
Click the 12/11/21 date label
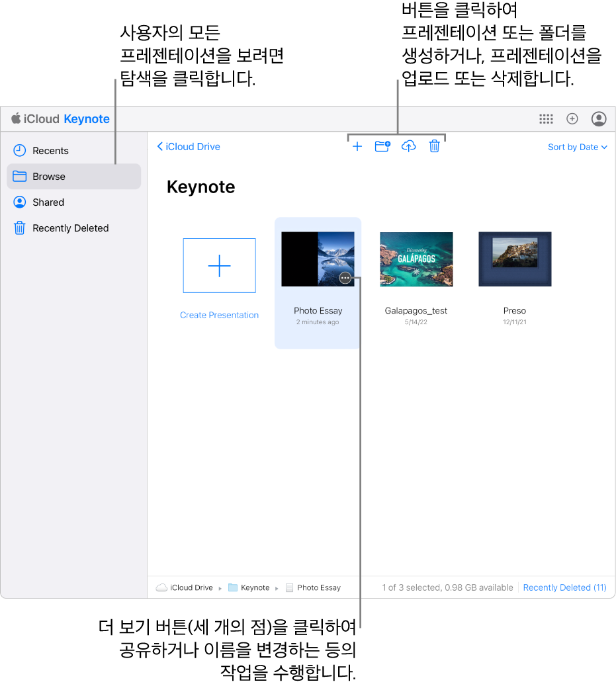click(515, 322)
